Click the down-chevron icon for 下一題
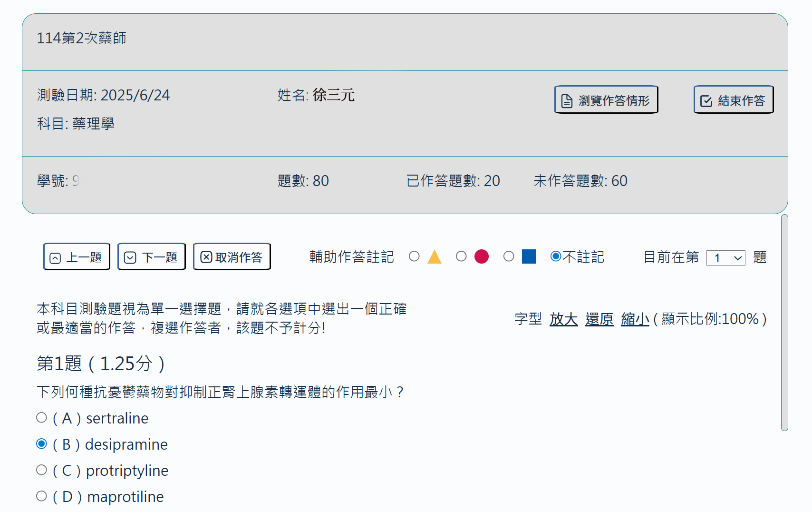Screen dimensions: 812x512 [x=130, y=258]
